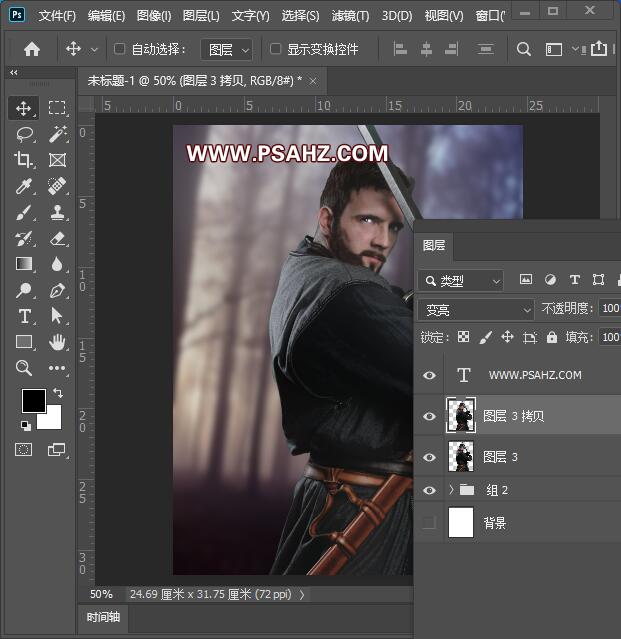Open the 类型 layer filter dropdown
Viewport: 621px width, 639px height.
pyautogui.click(x=460, y=281)
